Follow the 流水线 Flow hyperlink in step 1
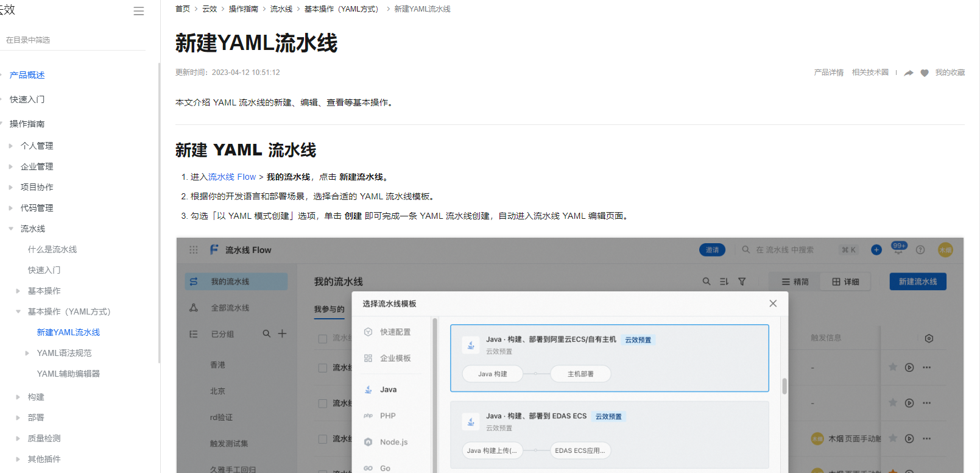 pos(232,177)
